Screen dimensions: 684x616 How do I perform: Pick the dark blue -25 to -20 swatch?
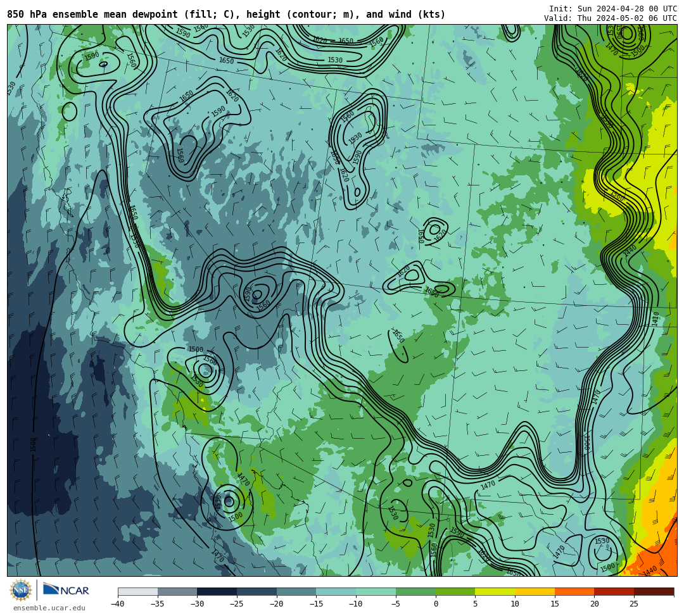[x=257, y=591]
